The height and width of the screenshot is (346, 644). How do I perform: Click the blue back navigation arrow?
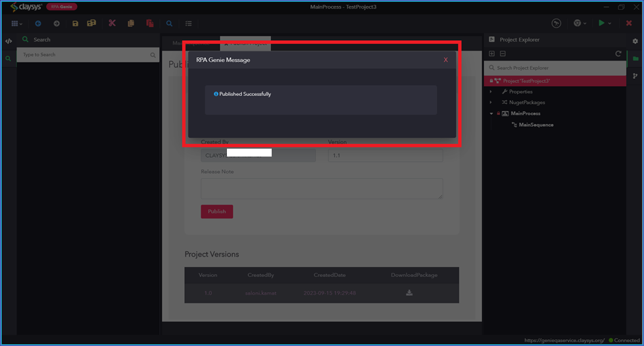click(x=38, y=24)
